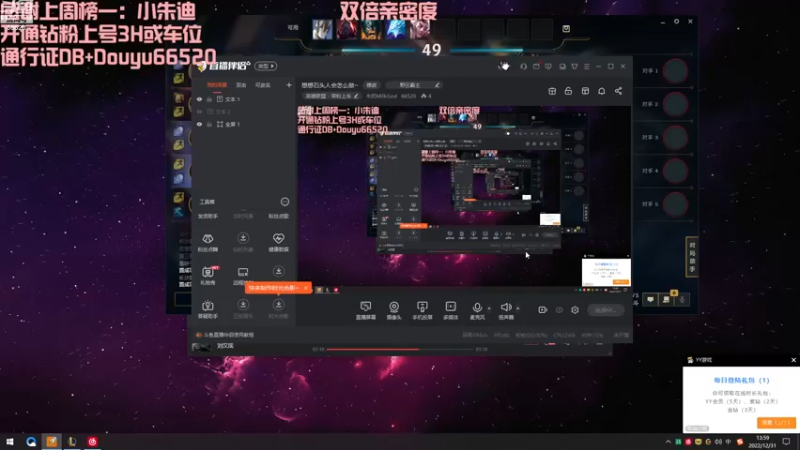Click the grayed start-stream button
Viewport: 800px width, 450px height.
[606, 310]
